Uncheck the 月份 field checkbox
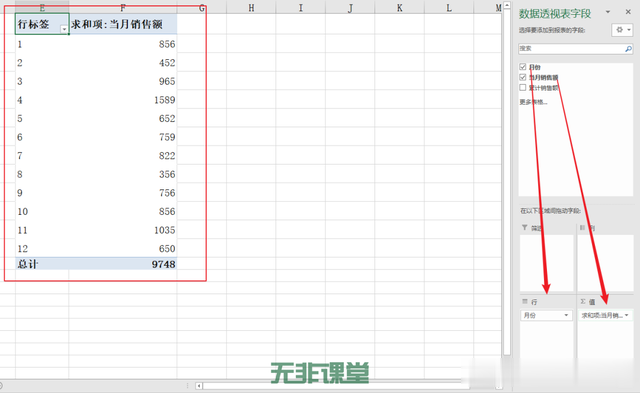This screenshot has height=393, width=640. point(523,67)
